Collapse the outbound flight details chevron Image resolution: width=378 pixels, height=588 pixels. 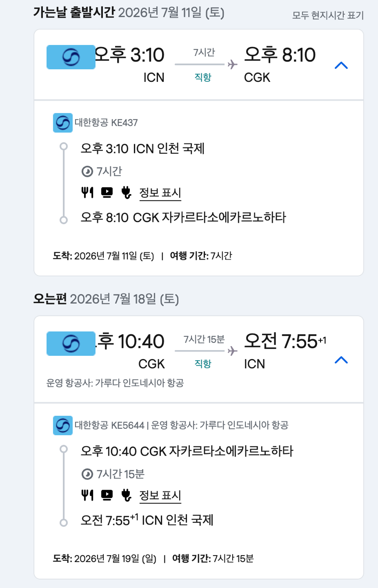[x=341, y=66]
